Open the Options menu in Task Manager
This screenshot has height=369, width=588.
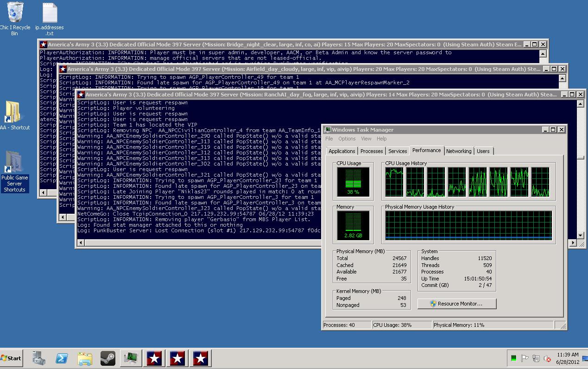347,139
